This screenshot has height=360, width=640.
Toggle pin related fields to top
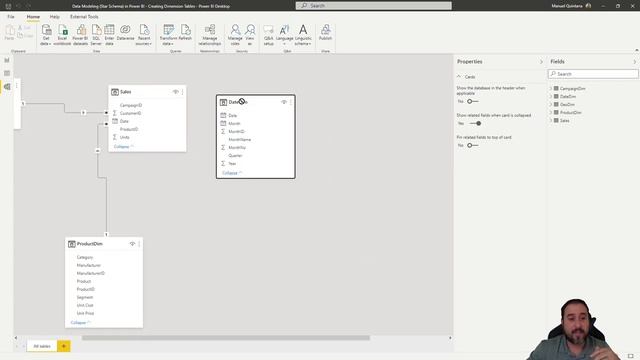473,145
